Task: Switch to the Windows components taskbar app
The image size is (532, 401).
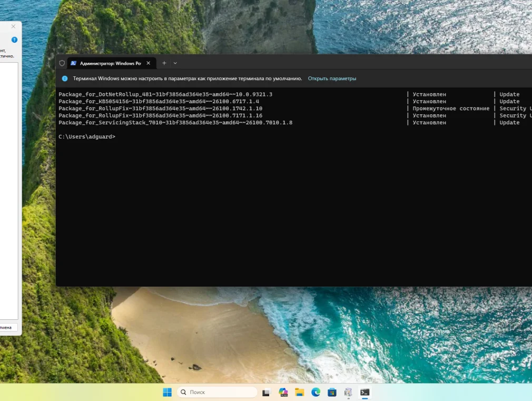Action: point(348,392)
